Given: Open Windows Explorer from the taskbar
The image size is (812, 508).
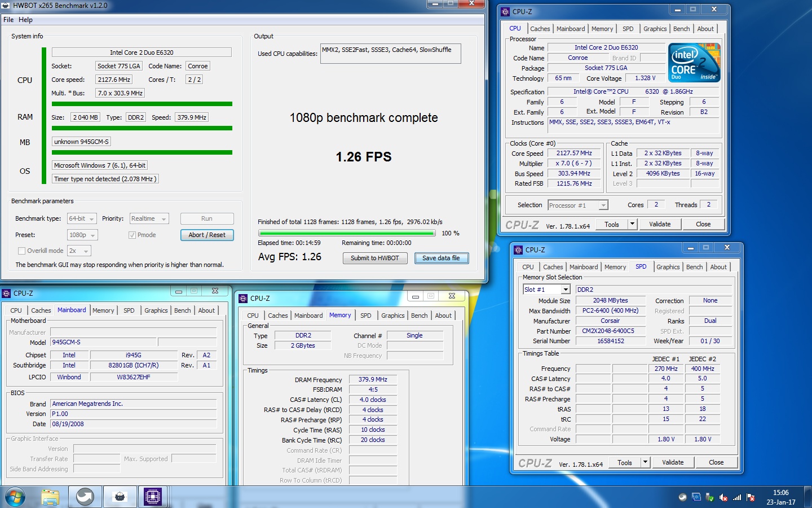Looking at the screenshot, I should [x=50, y=497].
